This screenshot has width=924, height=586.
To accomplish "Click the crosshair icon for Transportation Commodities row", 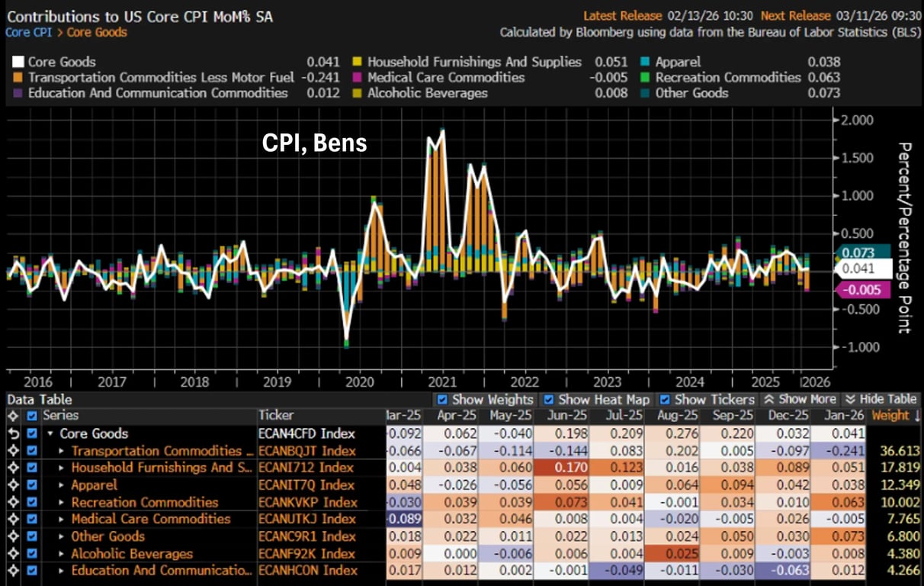I will pos(11,451).
